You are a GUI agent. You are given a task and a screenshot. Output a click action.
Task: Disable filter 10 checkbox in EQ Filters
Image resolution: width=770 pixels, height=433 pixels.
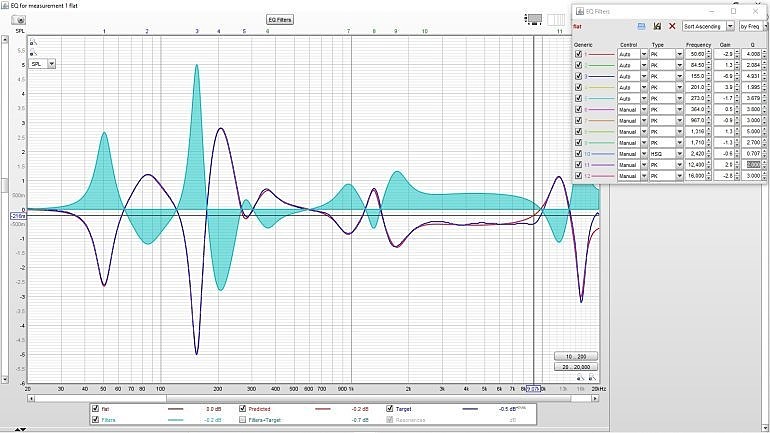578,154
